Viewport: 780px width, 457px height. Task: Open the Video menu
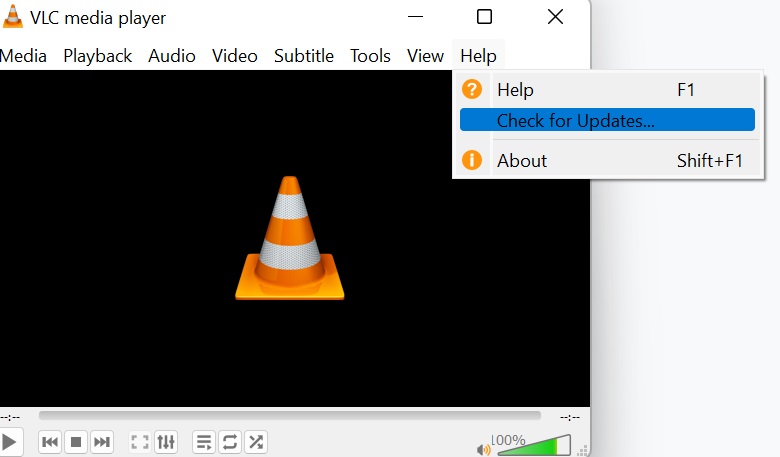click(x=235, y=56)
